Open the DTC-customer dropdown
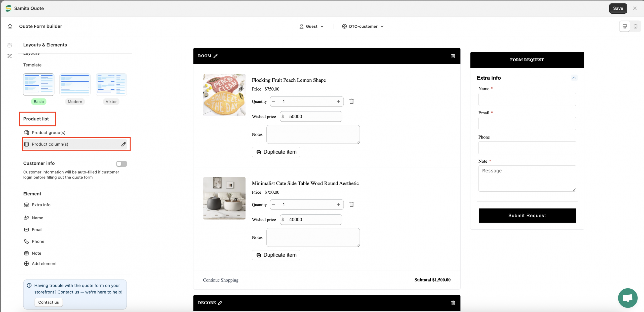 (363, 26)
